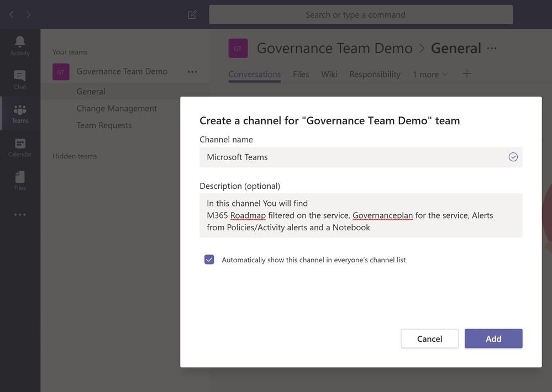Viewport: 552px width, 392px height.
Task: Click the Cancel button
Action: tap(429, 338)
